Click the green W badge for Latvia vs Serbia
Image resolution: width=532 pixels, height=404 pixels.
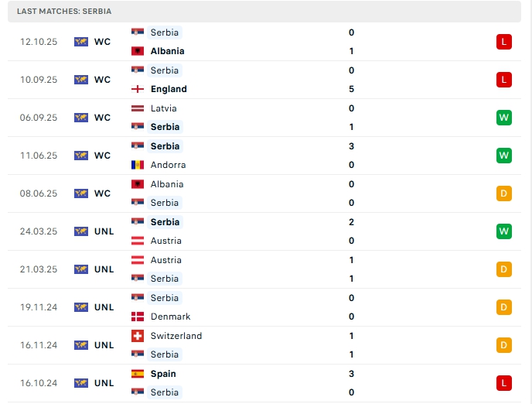point(504,118)
